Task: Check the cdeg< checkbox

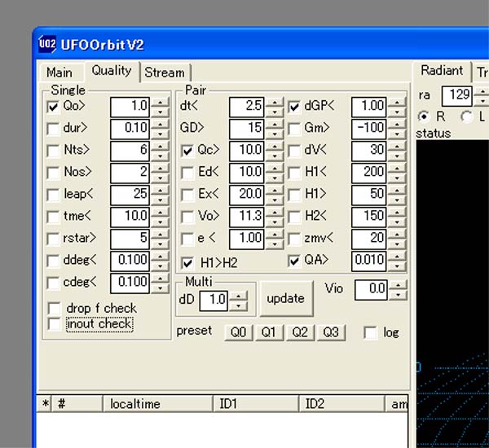Action: click(x=53, y=283)
